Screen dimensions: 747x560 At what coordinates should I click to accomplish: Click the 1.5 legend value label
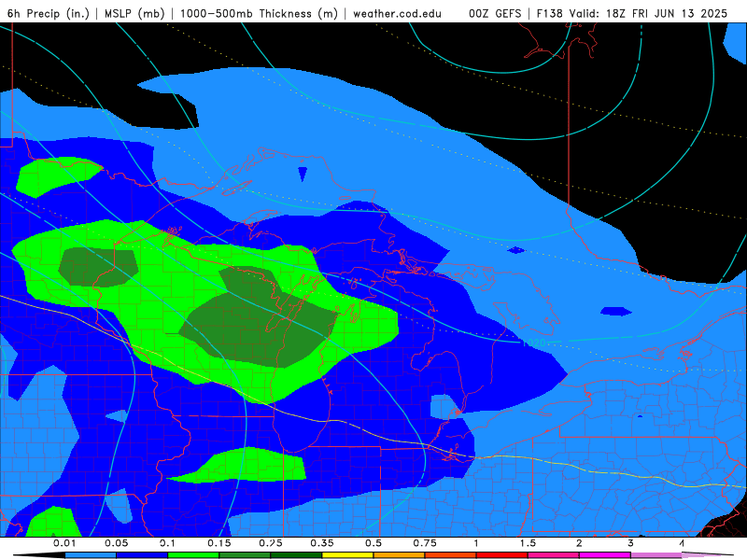coord(528,543)
